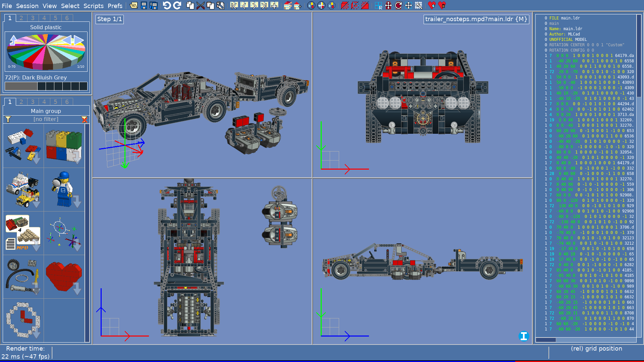The height and width of the screenshot is (362, 644).
Task: Click the Save file disk icon
Action: click(144, 5)
